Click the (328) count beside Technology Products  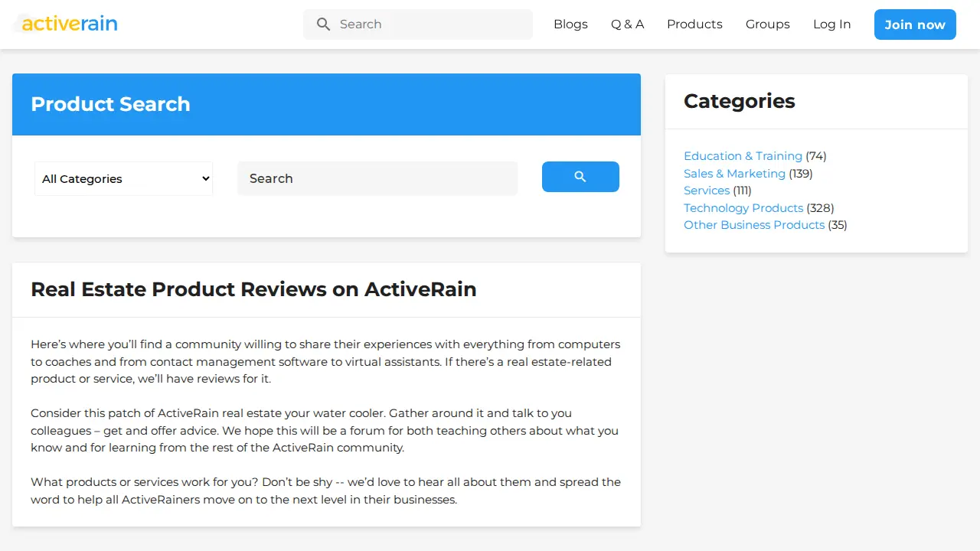(x=820, y=208)
